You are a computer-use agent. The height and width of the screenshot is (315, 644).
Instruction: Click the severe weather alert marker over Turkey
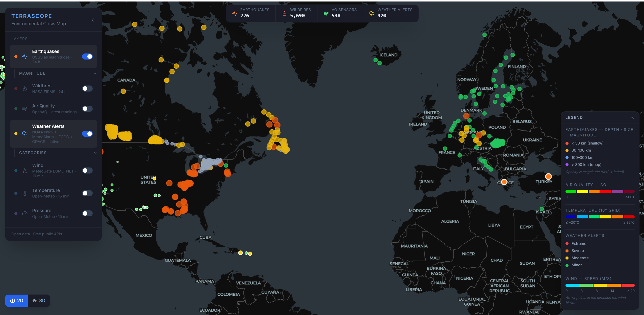point(548,176)
